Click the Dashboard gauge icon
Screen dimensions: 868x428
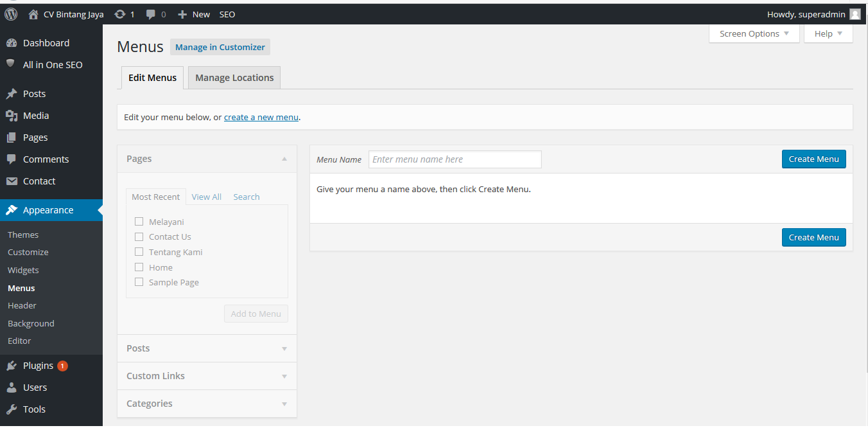click(x=12, y=43)
